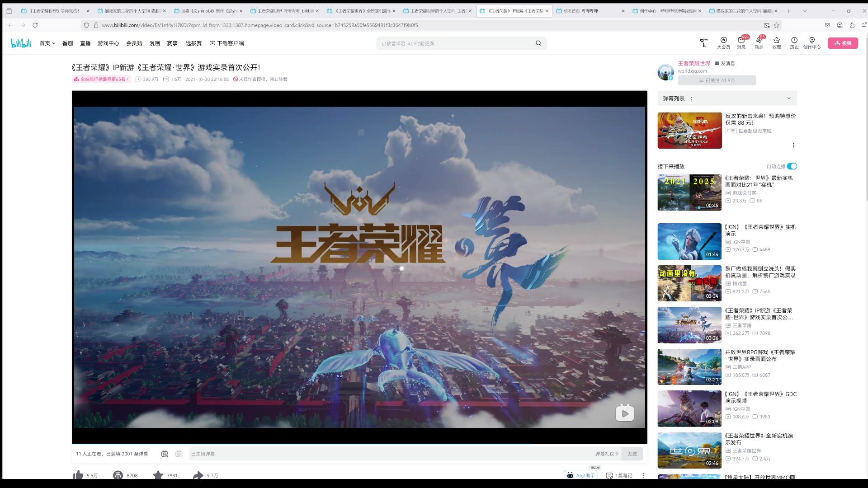Image resolution: width=868 pixels, height=488 pixels.
Task: Click the cat avatar icon in header
Action: tap(703, 43)
